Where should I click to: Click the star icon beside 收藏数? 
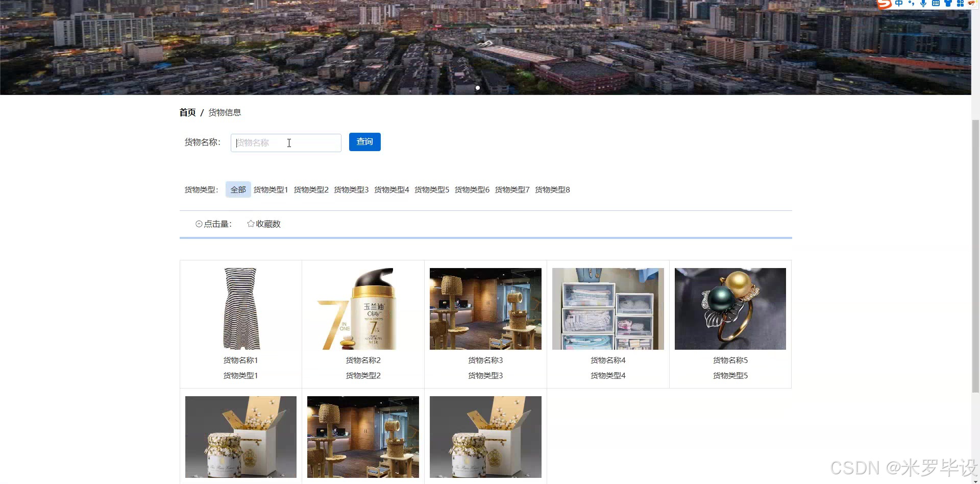click(x=251, y=224)
